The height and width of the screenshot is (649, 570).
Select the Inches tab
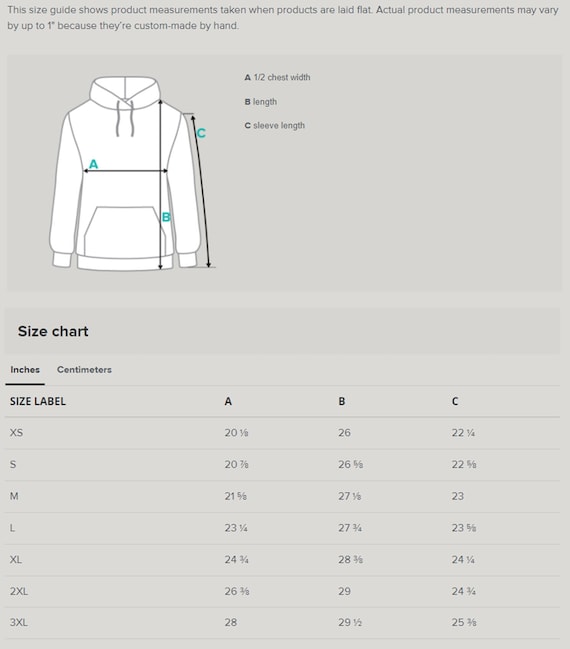25,370
